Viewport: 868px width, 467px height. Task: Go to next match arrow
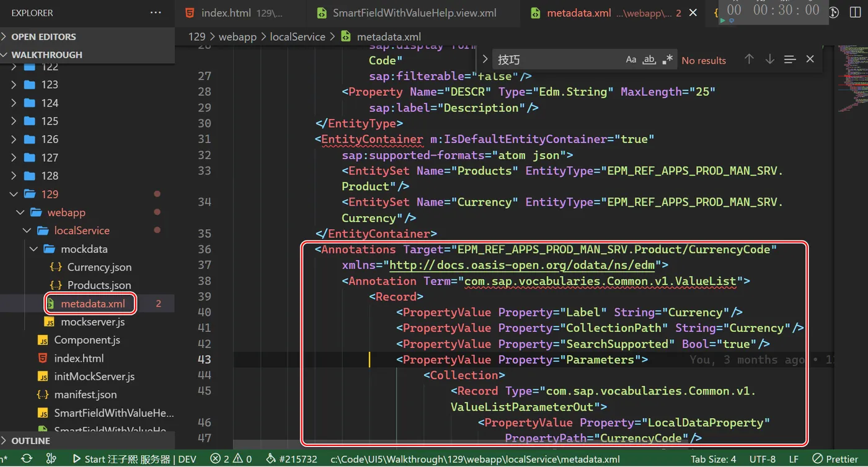click(x=769, y=59)
